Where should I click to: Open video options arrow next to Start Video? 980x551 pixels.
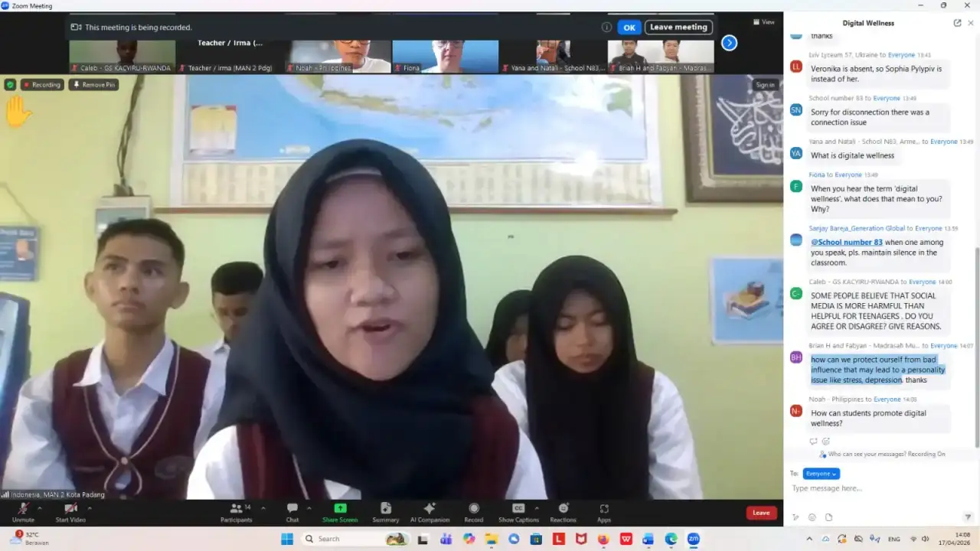pyautogui.click(x=90, y=508)
